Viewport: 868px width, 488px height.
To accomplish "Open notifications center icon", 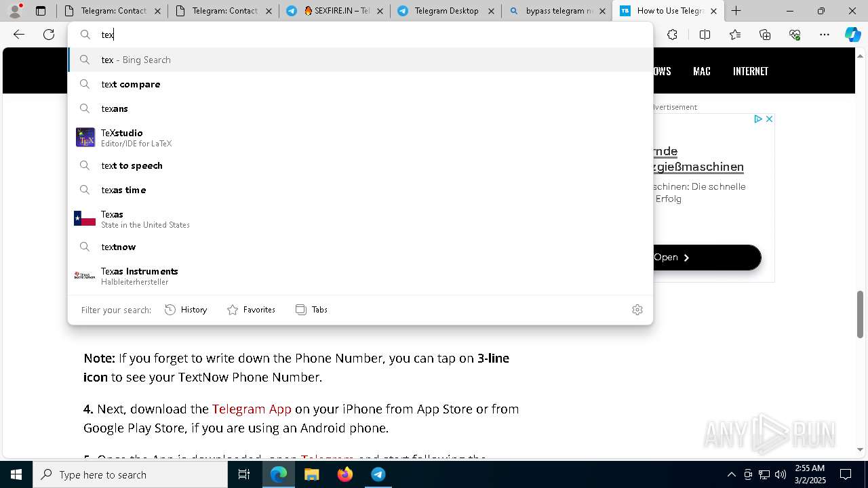I will pyautogui.click(x=846, y=474).
